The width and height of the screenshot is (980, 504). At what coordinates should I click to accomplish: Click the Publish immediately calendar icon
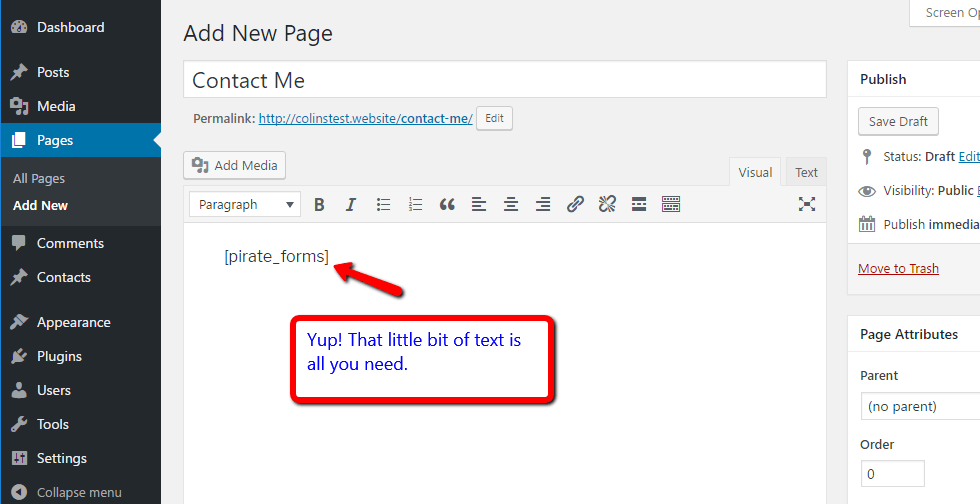(x=867, y=224)
